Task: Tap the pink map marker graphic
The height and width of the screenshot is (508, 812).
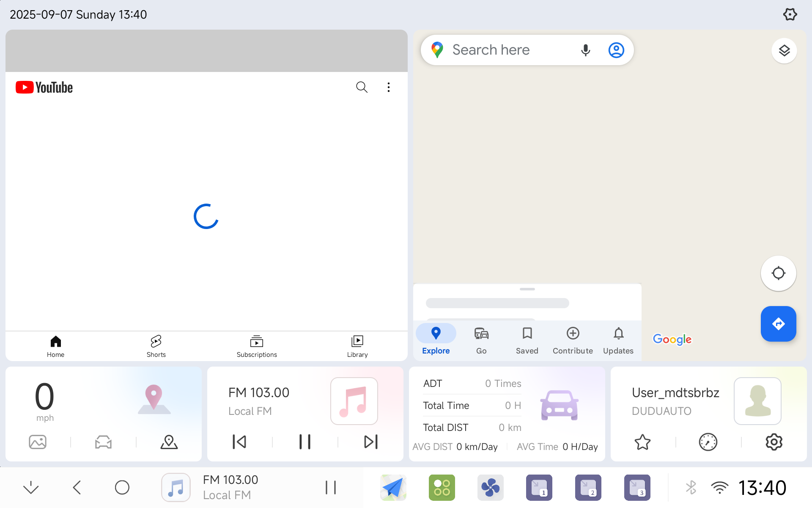Action: [x=154, y=399]
